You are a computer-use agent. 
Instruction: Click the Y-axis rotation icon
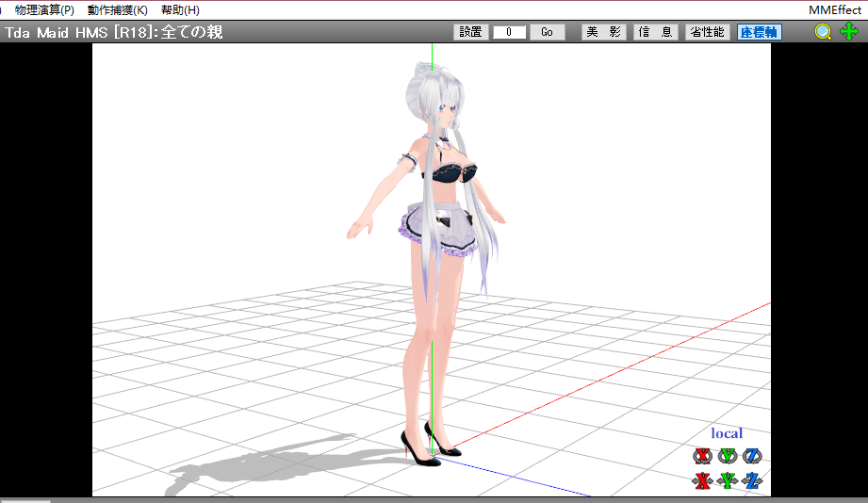[x=727, y=457]
